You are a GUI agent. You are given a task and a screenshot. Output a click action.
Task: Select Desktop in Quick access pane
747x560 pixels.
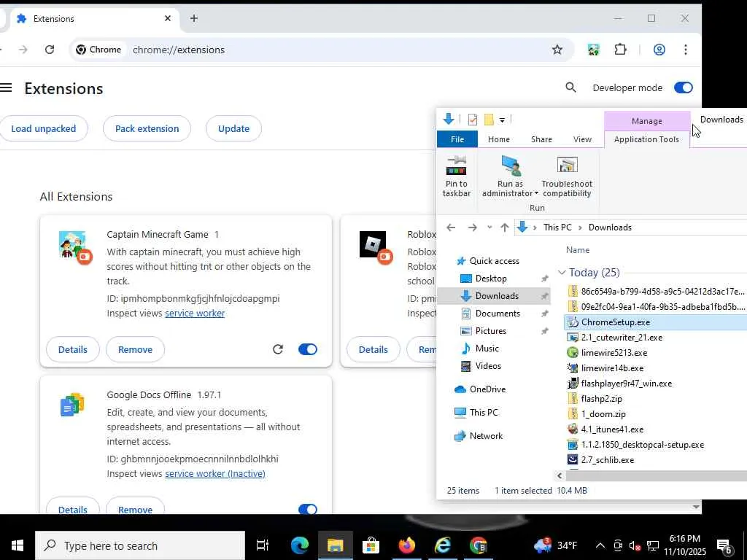pos(491,279)
